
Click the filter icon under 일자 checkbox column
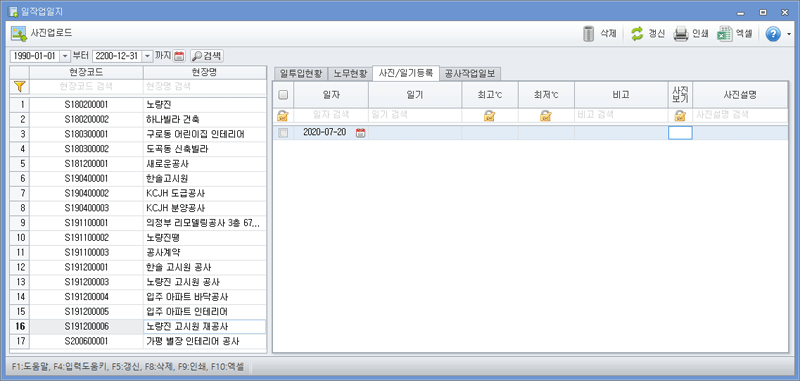(x=283, y=115)
